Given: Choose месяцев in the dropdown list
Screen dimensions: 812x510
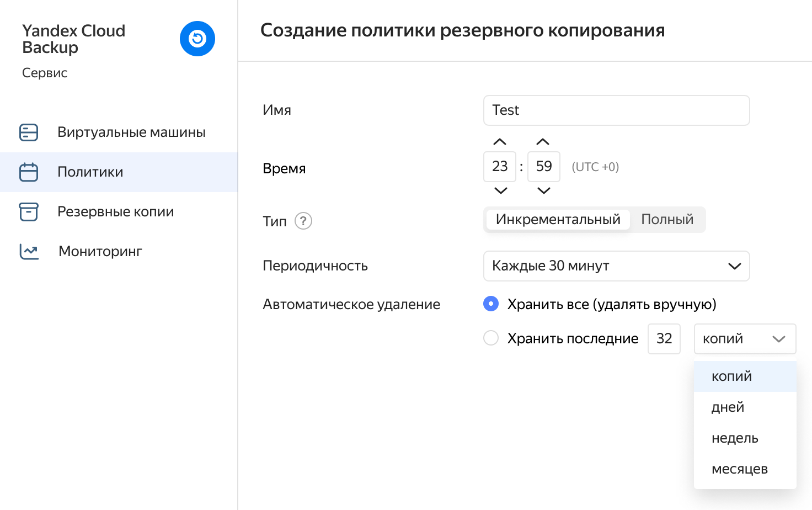Looking at the screenshot, I should (x=745, y=469).
